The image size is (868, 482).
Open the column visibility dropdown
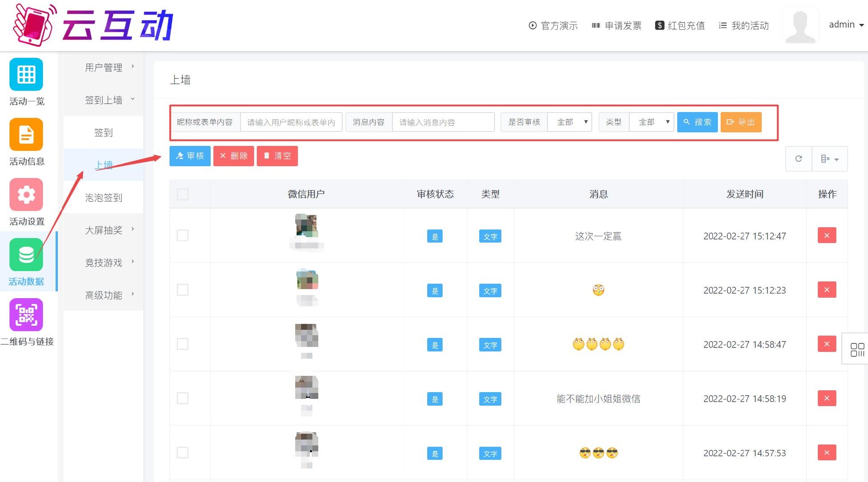pyautogui.click(x=830, y=159)
